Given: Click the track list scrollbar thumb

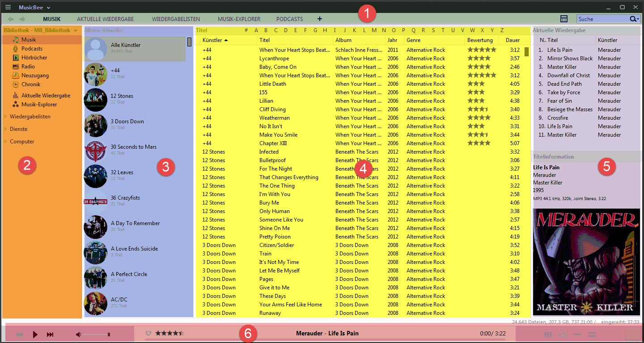Looking at the screenshot, I should click(x=526, y=51).
